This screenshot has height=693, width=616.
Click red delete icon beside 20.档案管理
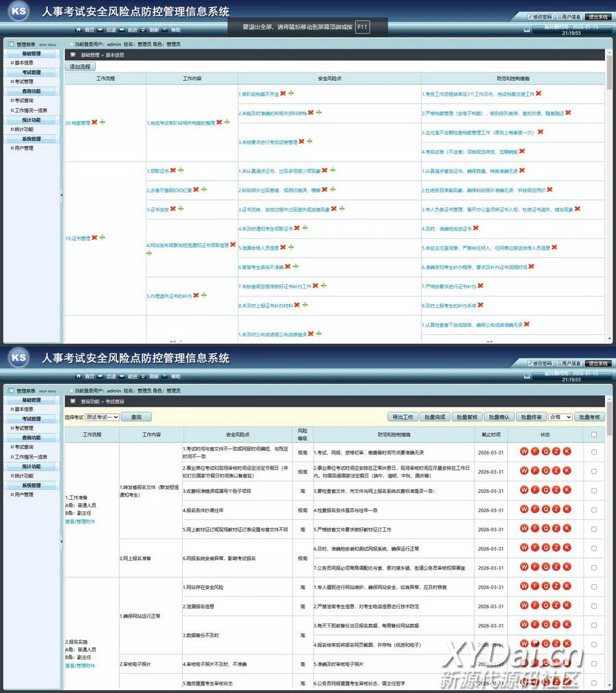(94, 123)
